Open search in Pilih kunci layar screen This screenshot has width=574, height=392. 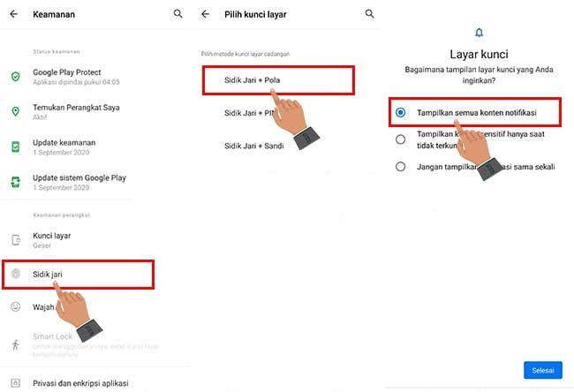369,14
